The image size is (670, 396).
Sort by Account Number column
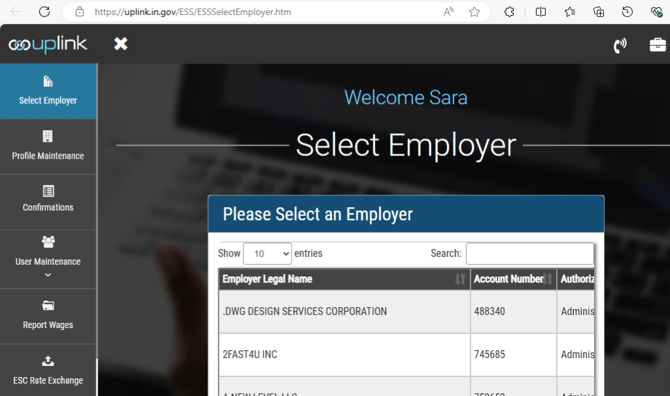click(513, 279)
